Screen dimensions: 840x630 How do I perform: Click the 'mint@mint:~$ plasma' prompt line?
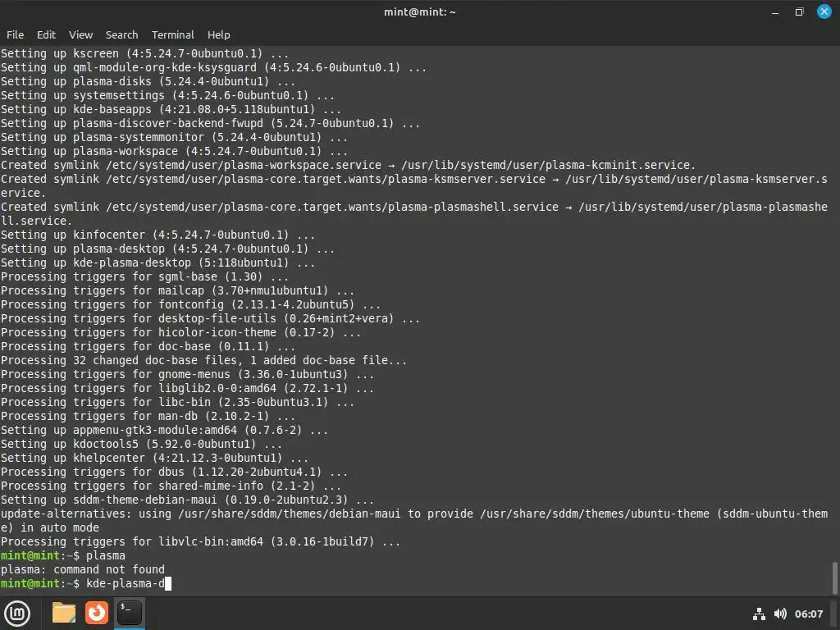click(62, 555)
